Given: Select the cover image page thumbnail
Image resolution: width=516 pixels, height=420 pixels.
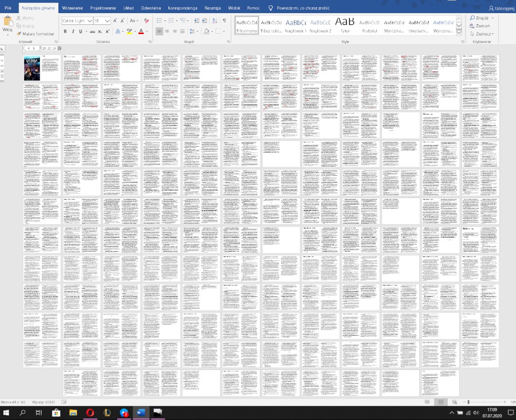Looking at the screenshot, I should coord(31,68).
